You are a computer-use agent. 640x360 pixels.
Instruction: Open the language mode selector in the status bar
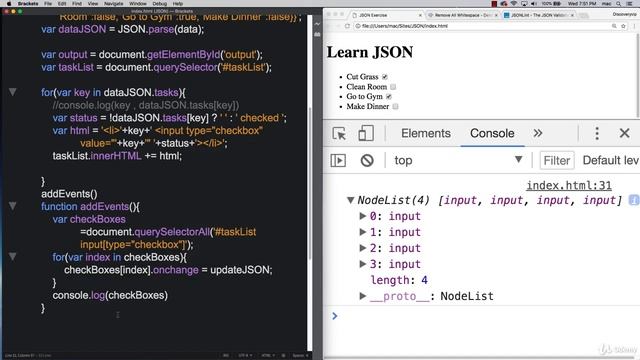tap(268, 356)
